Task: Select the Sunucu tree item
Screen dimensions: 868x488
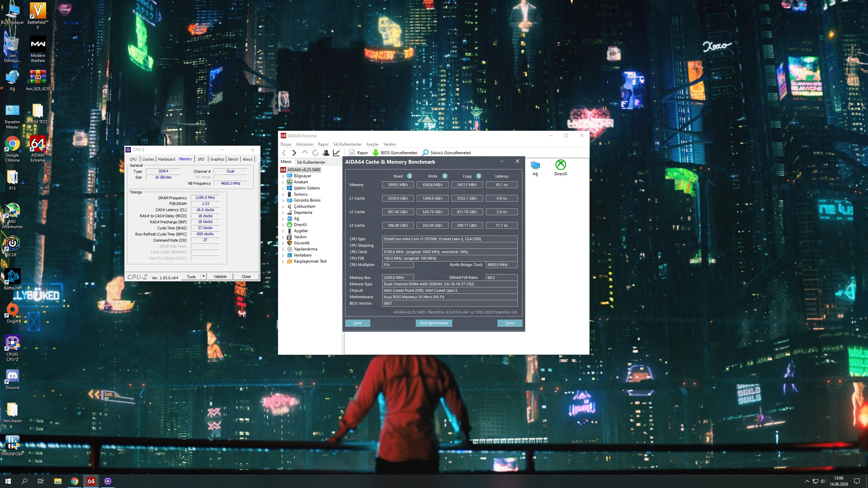Action: coord(300,194)
